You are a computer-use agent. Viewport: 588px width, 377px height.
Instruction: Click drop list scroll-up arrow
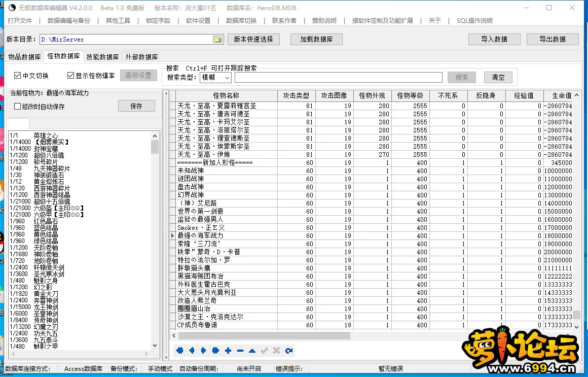(x=155, y=135)
